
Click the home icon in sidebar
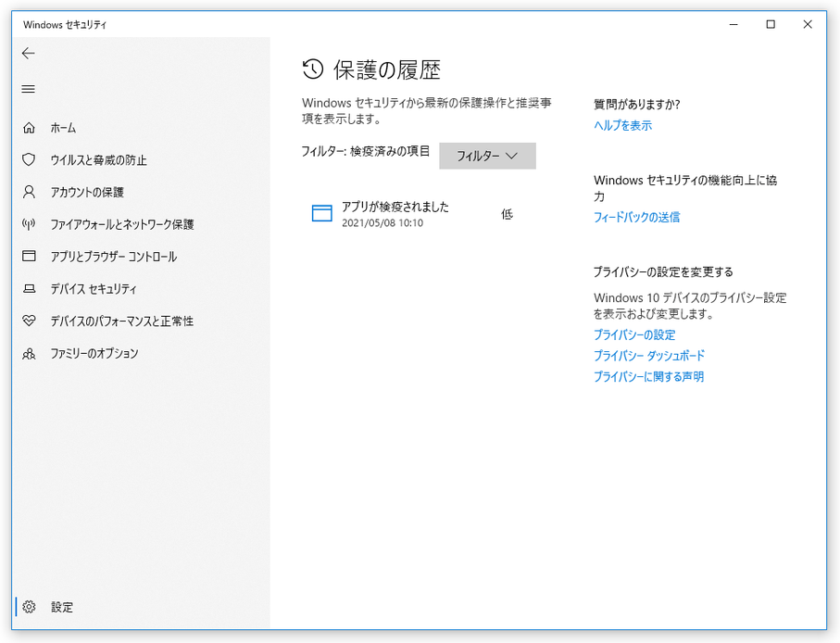(29, 128)
